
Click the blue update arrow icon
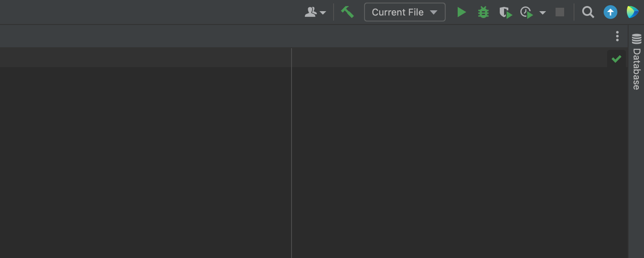click(x=610, y=12)
